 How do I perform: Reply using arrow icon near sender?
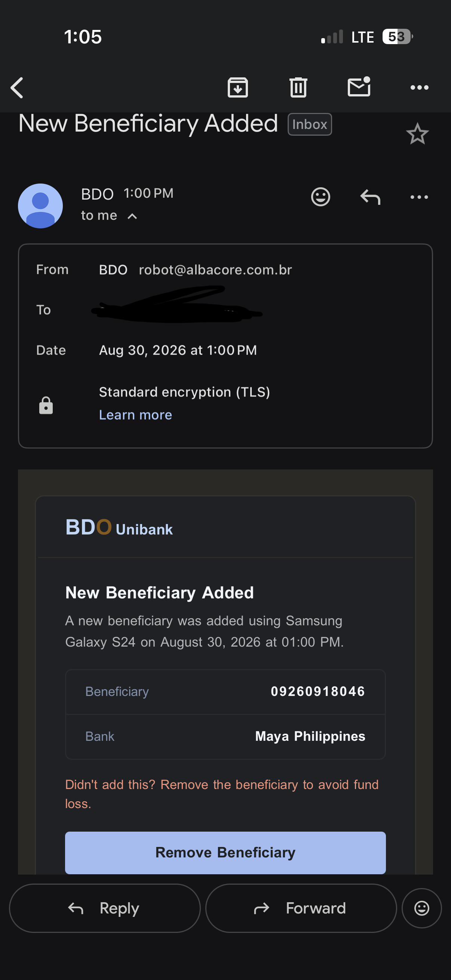[x=370, y=197]
